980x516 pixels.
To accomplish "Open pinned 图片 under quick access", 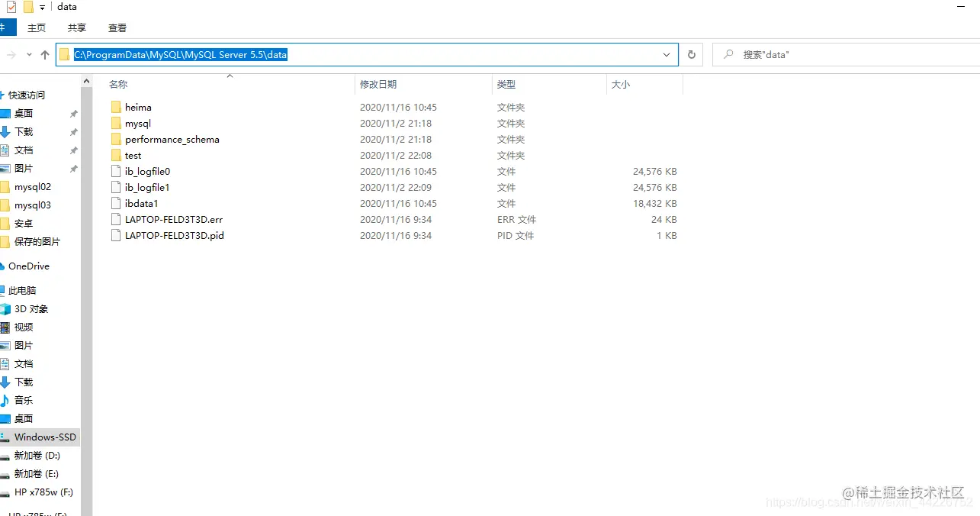I will coord(23,168).
